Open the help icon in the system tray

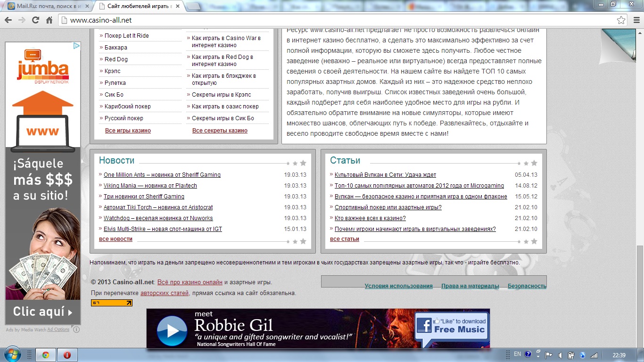528,354
